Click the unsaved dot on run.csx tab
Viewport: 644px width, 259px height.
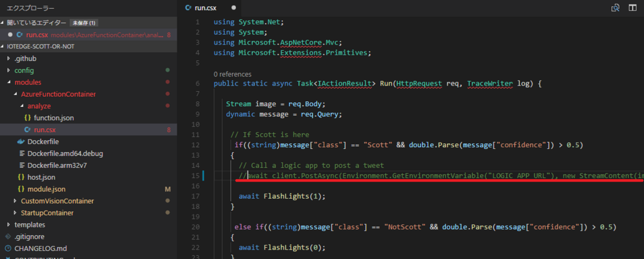[x=234, y=8]
